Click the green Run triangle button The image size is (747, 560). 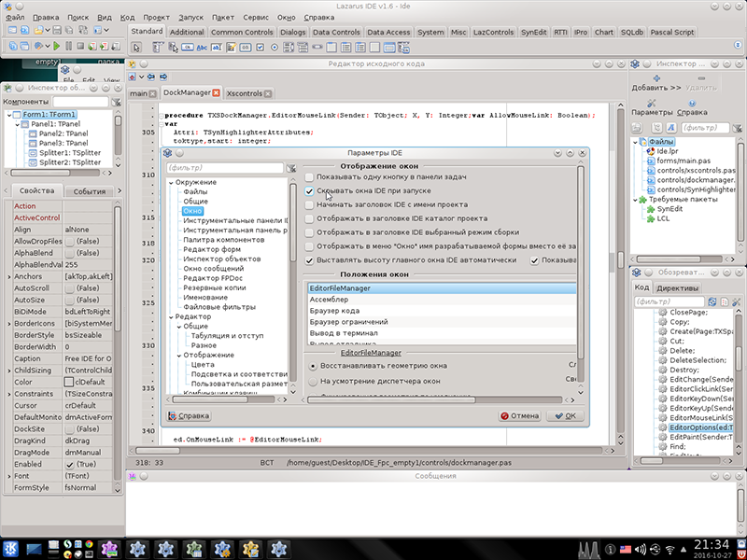pyautogui.click(x=57, y=46)
